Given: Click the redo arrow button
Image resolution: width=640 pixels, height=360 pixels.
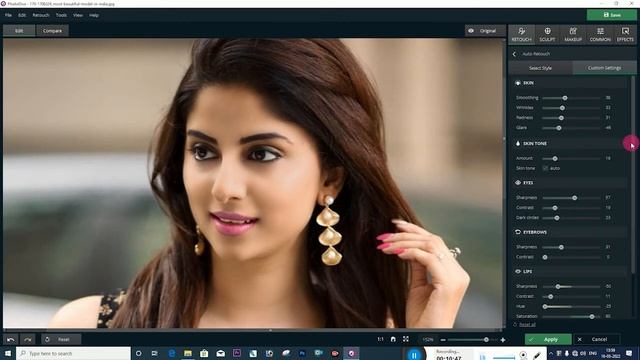Looking at the screenshot, I should [27, 339].
